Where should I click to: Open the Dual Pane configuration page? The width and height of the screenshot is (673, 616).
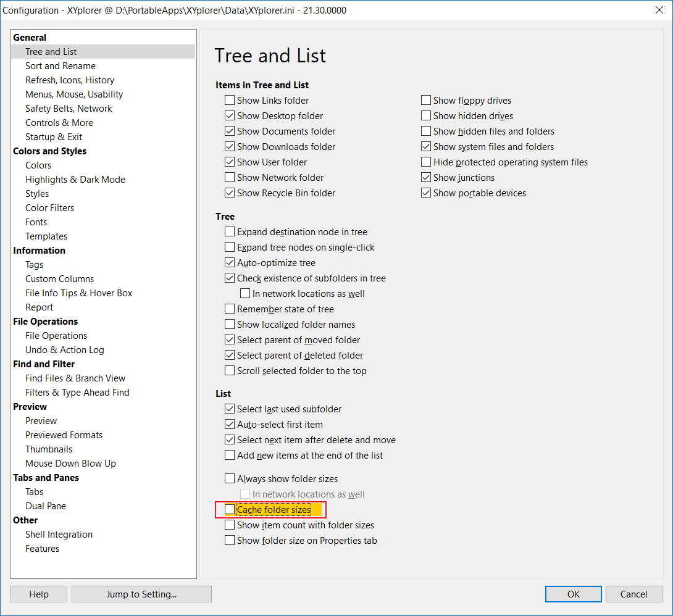[x=46, y=506]
